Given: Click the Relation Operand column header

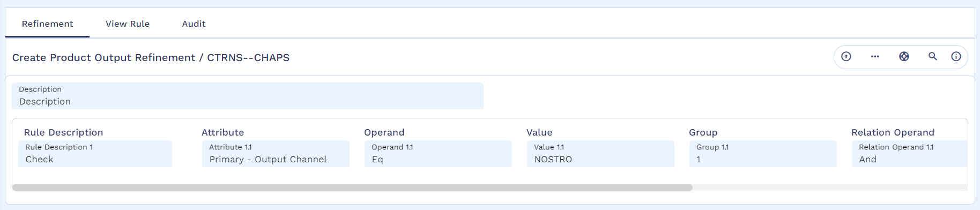Looking at the screenshot, I should click(893, 132).
